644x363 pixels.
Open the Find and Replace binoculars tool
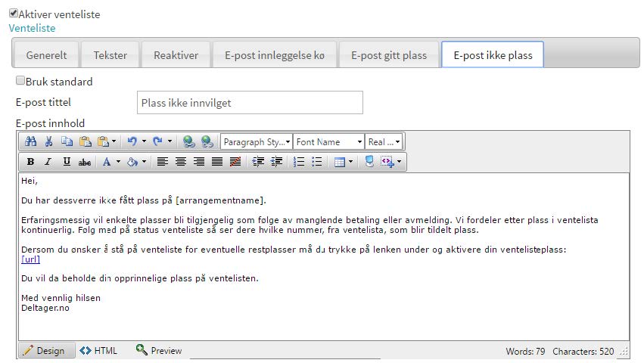[x=31, y=141]
